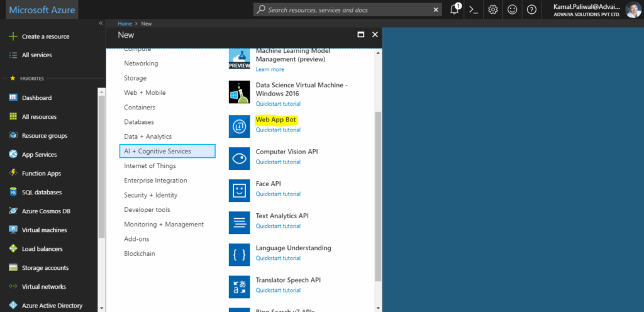Click the Search resources input field

(x=347, y=10)
